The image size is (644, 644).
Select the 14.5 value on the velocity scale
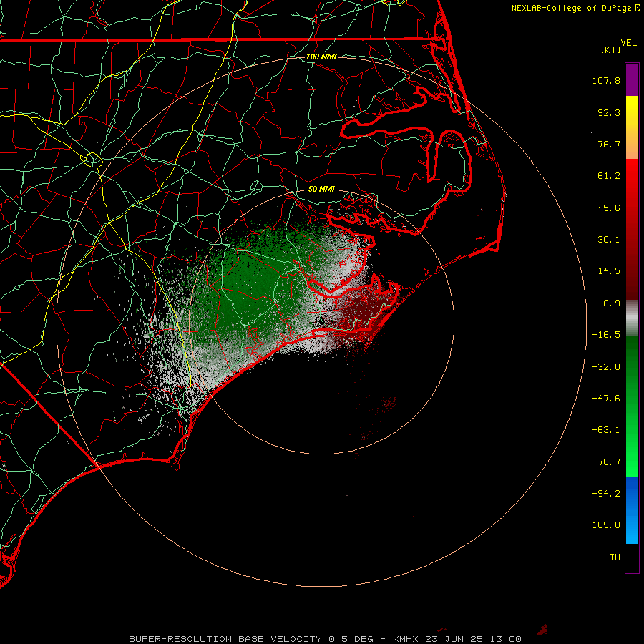tap(609, 271)
